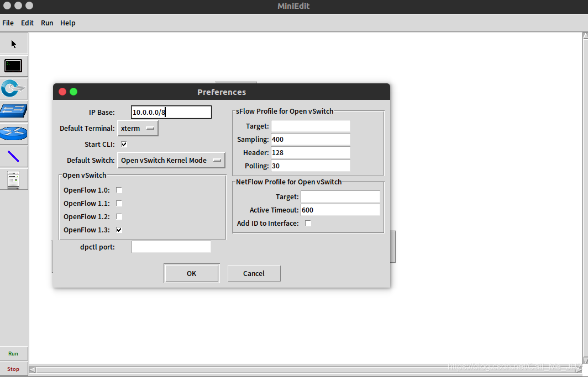Click the horizontal scrollbar left arrow
This screenshot has width=588, height=377.
click(x=33, y=370)
